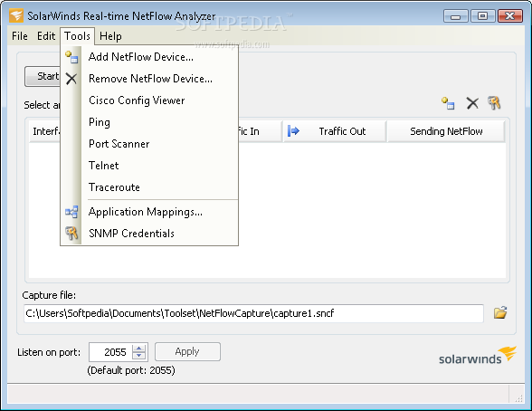Click the Apply port button
Viewport: 532px width, 411px height.
pyautogui.click(x=187, y=351)
